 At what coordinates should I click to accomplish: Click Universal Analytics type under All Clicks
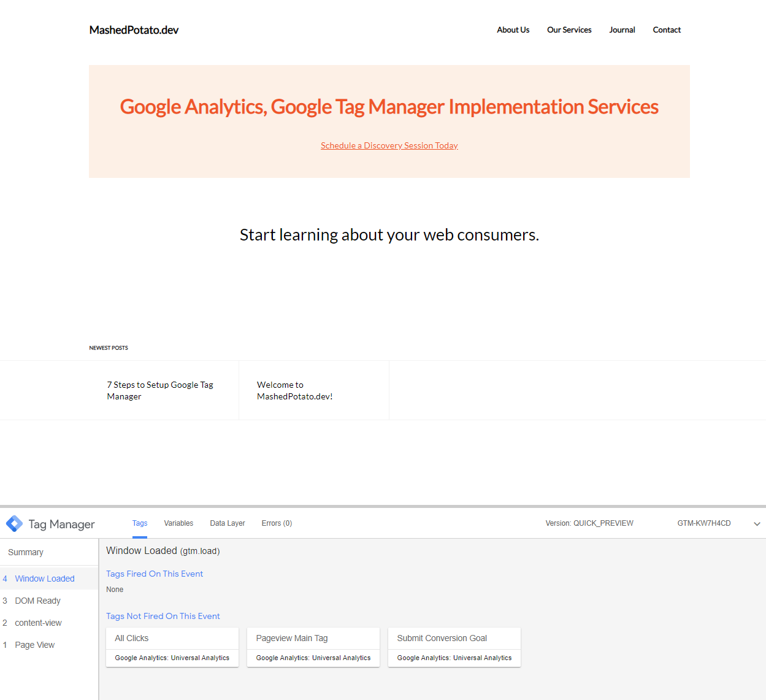172,658
